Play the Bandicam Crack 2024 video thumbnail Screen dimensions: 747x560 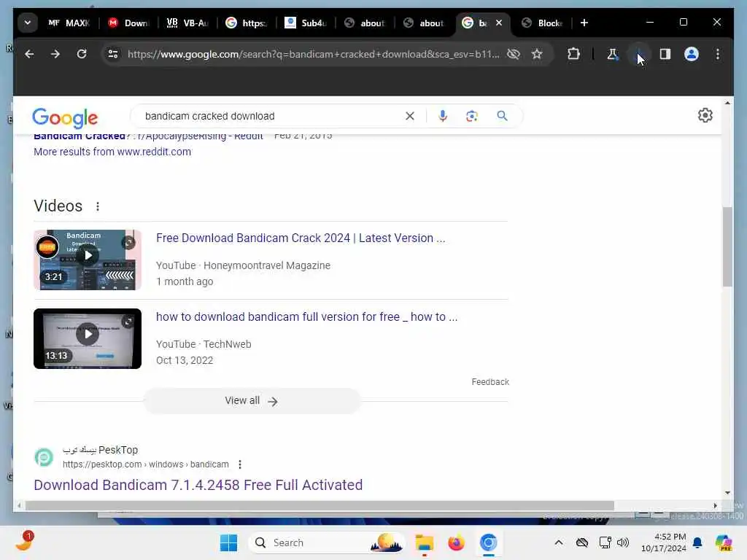pyautogui.click(x=88, y=260)
